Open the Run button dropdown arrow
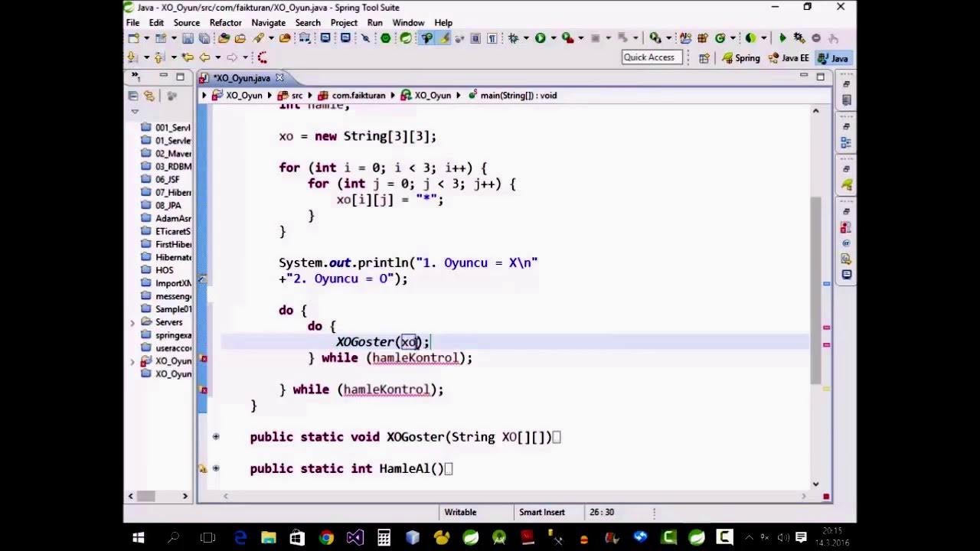980x551 pixels. 554,38
